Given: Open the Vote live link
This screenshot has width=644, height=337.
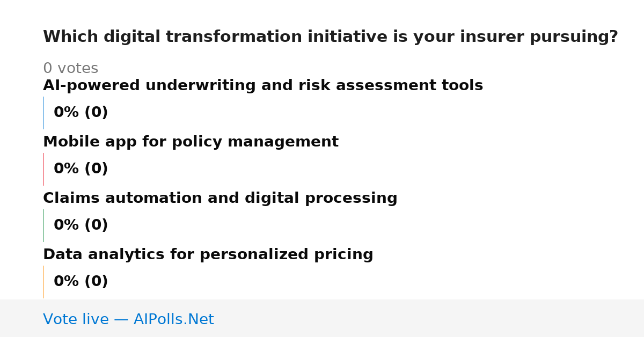Looking at the screenshot, I should point(129,320).
